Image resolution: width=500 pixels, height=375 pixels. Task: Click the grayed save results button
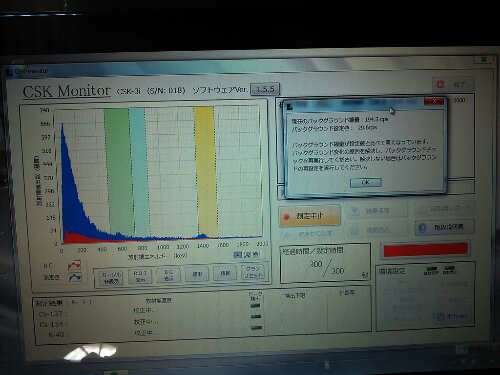point(377,211)
